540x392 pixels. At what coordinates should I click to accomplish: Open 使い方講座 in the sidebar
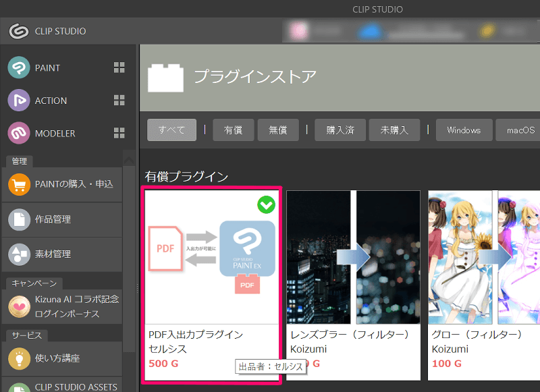click(62, 359)
